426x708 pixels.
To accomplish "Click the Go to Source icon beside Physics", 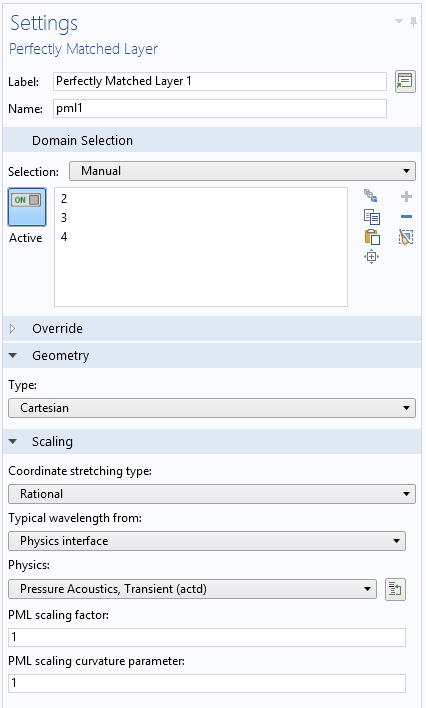I will tap(395, 589).
